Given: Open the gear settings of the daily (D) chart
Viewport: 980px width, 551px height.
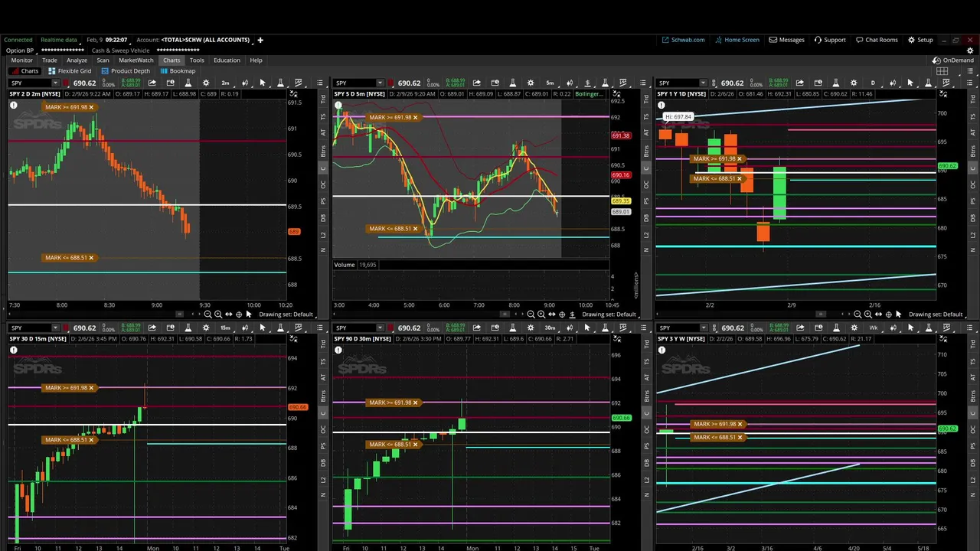Looking at the screenshot, I should (854, 83).
